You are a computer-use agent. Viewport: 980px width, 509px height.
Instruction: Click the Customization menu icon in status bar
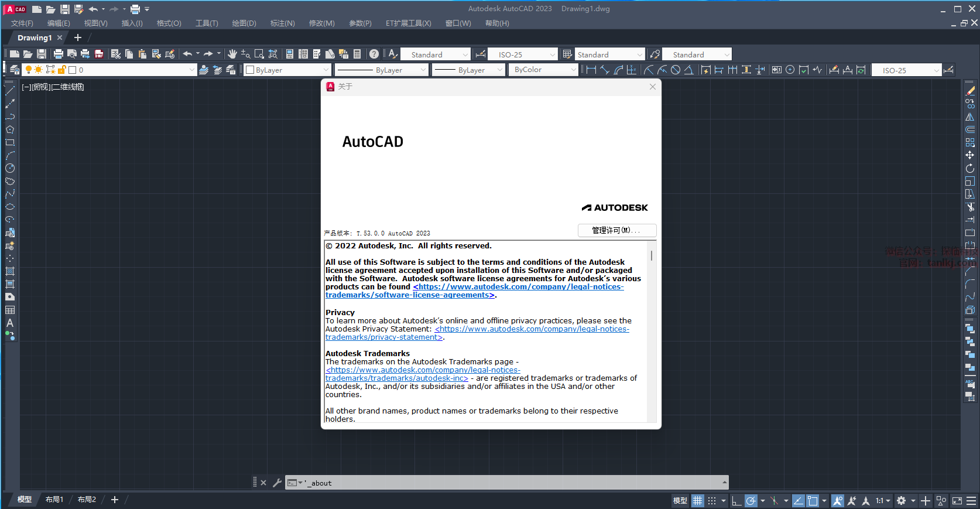tap(972, 500)
